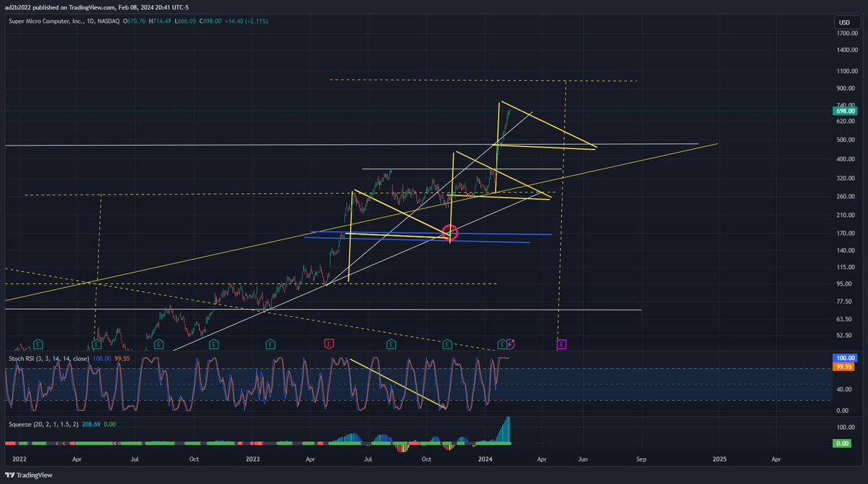
Task: Click the 170.00 price axis label
Action: (x=846, y=233)
